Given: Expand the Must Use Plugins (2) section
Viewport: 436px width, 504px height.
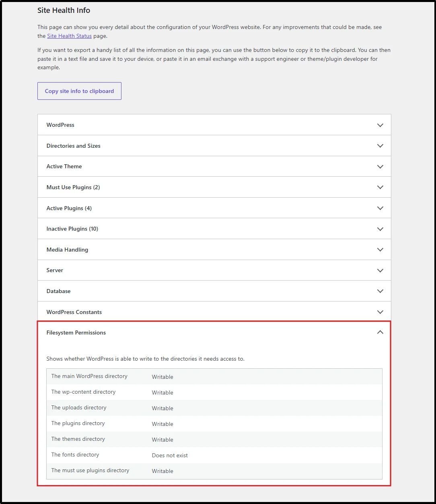Looking at the screenshot, I should point(214,187).
